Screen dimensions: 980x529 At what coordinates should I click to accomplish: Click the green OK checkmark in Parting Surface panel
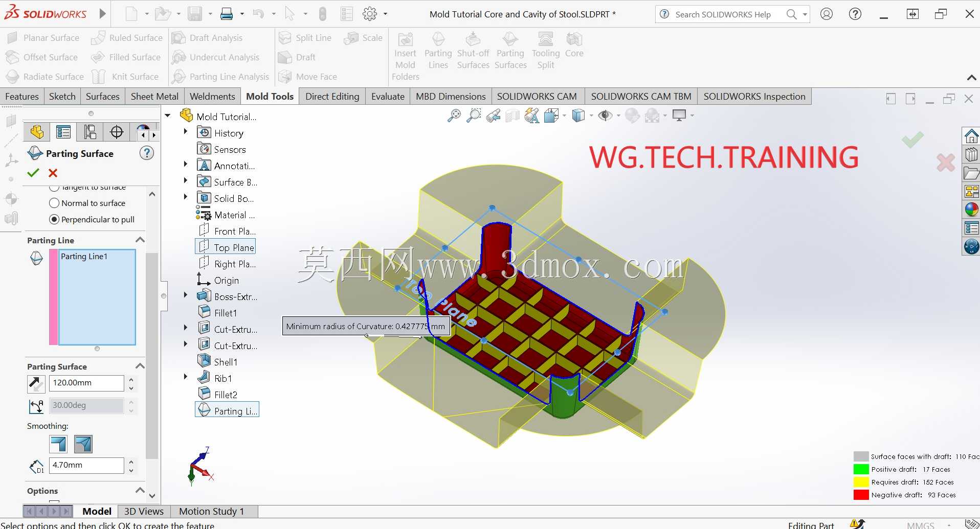(33, 173)
